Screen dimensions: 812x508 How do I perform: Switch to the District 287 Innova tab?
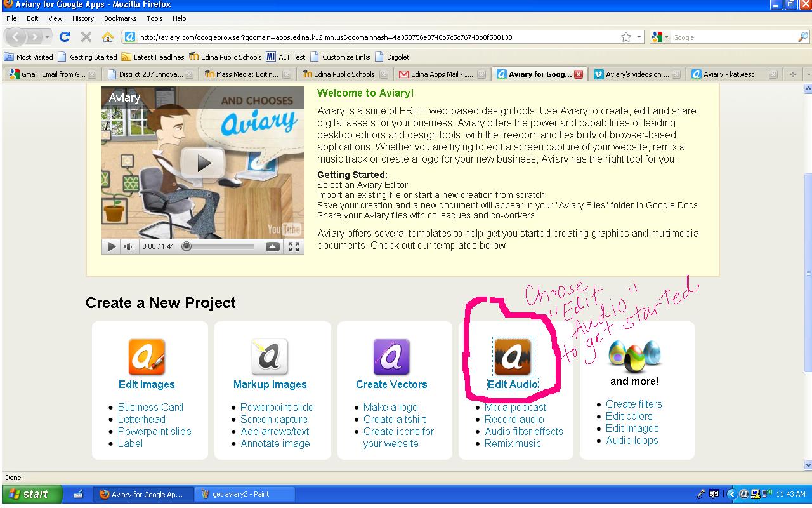tap(150, 74)
